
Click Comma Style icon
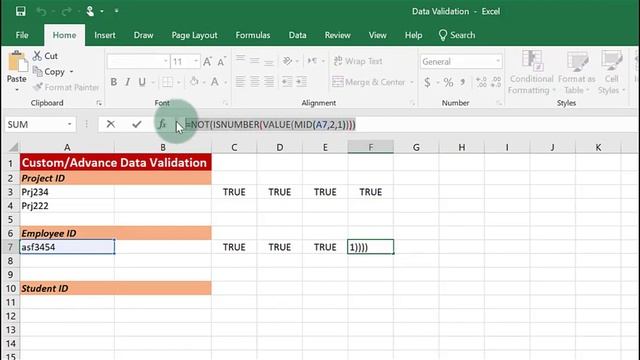pos(462,82)
